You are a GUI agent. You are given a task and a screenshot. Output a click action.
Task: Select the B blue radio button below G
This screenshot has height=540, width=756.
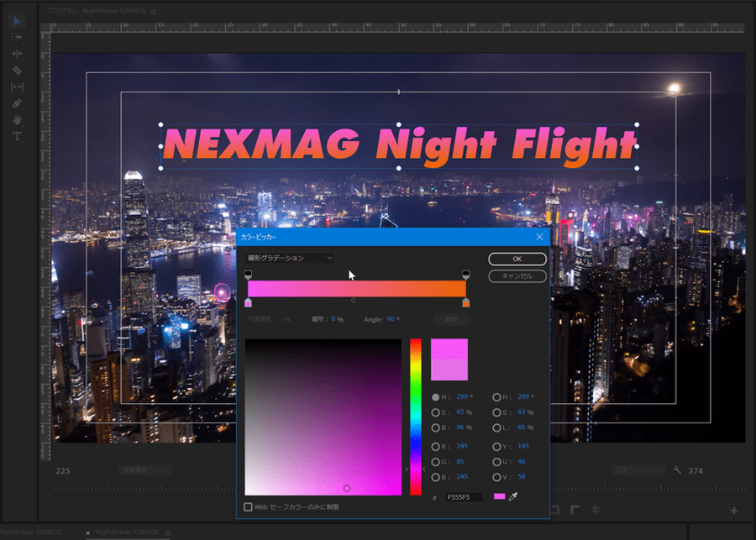(x=435, y=477)
